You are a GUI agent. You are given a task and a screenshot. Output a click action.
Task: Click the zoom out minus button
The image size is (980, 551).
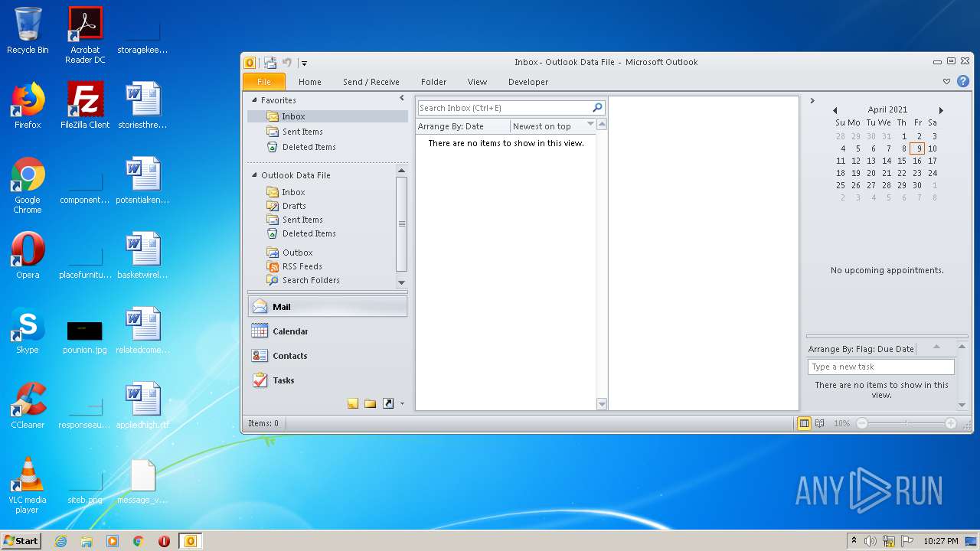[x=862, y=423]
